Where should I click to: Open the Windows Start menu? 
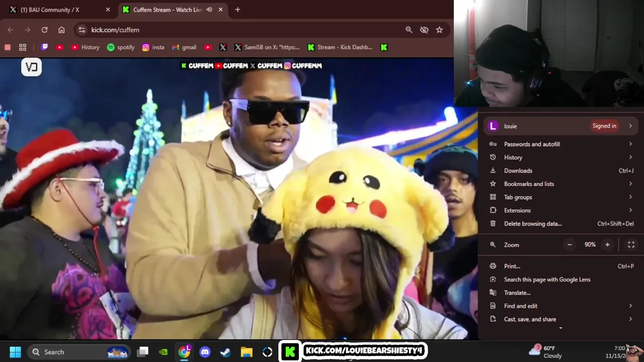15,352
